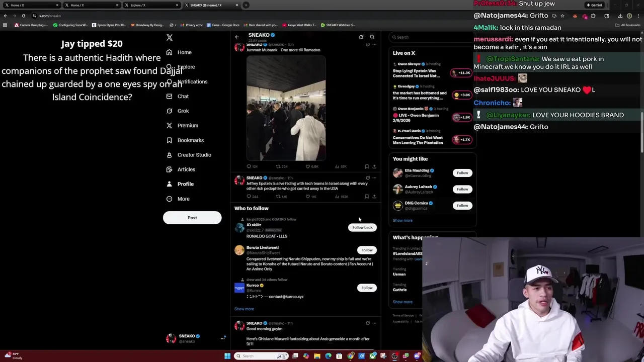644x362 pixels.
Task: Click the X search input field
Action: click(433, 37)
